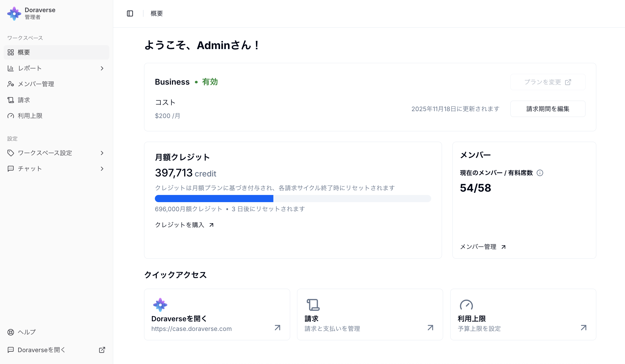Click the arrow on Doraverseを開く quick access card
This screenshot has width=625, height=364.
point(277,328)
